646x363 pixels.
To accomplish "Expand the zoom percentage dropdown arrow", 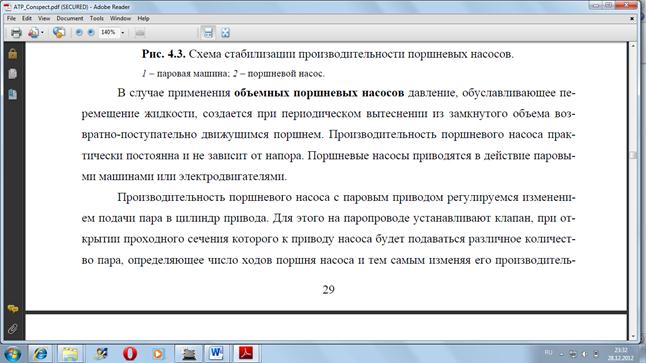I will pyautogui.click(x=122, y=33).
